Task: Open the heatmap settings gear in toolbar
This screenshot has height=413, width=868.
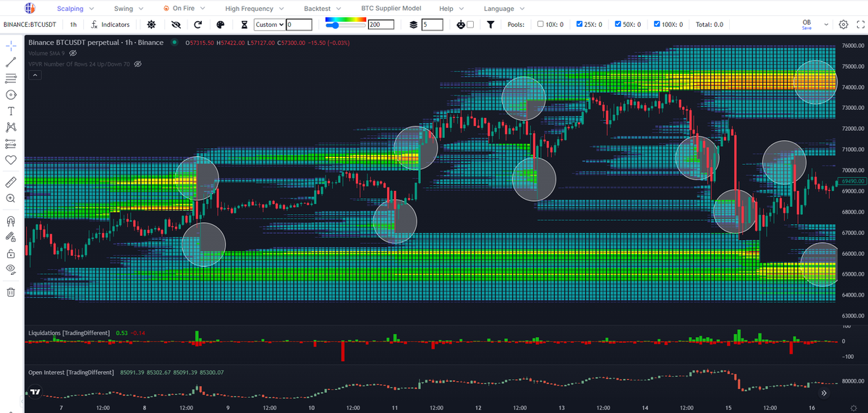Action: click(151, 24)
